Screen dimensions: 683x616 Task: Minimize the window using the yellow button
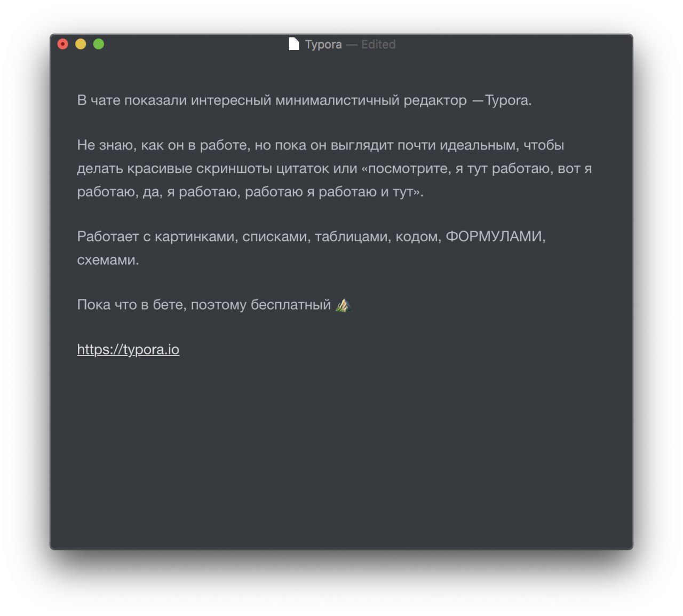[x=81, y=44]
